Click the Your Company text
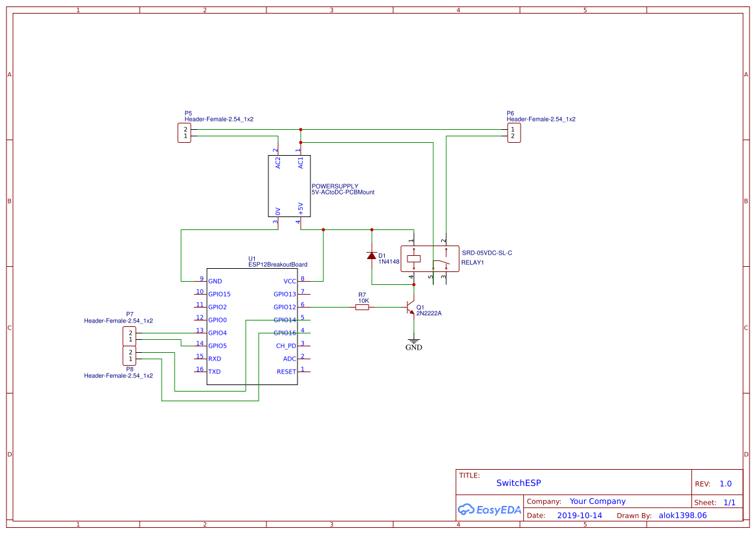Viewport: 756px width, 535px height. (x=598, y=501)
